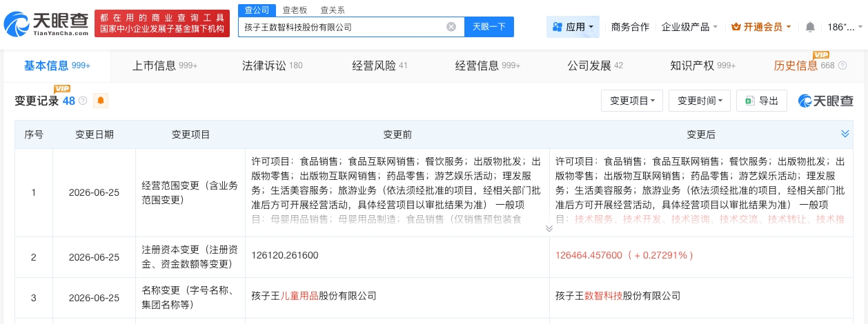Open the 变更项目 filter dropdown

(632, 101)
